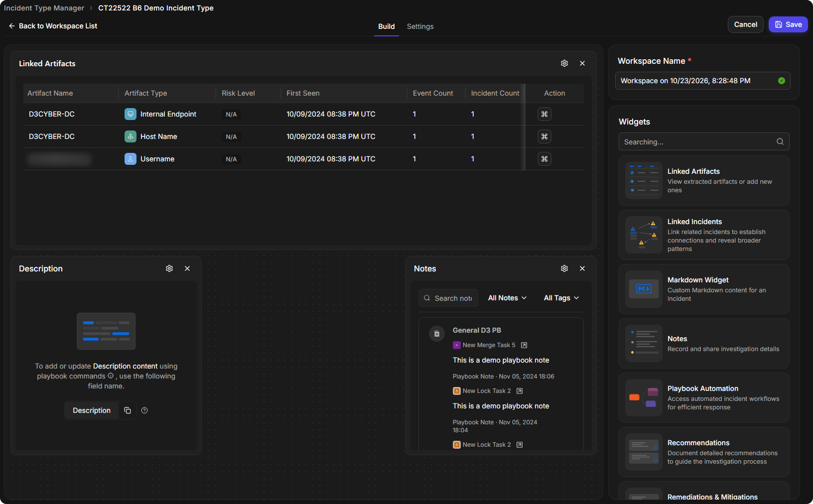This screenshot has width=813, height=504.
Task: Click the Search notes field
Action: tap(448, 298)
